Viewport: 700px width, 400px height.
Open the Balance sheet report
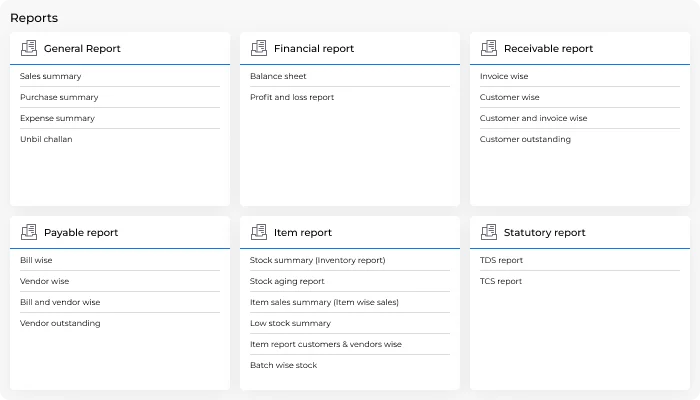(278, 76)
